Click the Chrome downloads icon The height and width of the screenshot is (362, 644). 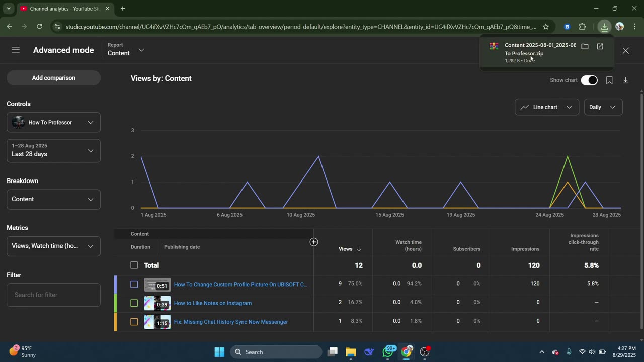[604, 27]
